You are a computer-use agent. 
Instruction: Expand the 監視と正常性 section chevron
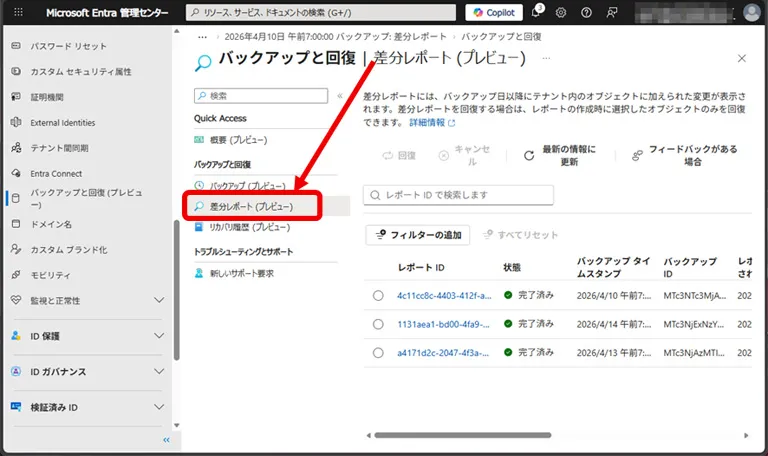point(159,300)
